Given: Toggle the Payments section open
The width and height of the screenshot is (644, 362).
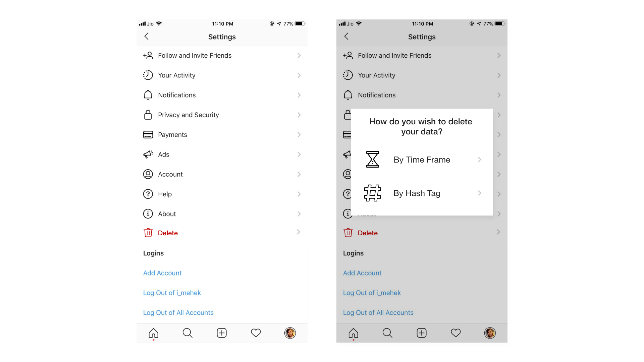Looking at the screenshot, I should (222, 134).
